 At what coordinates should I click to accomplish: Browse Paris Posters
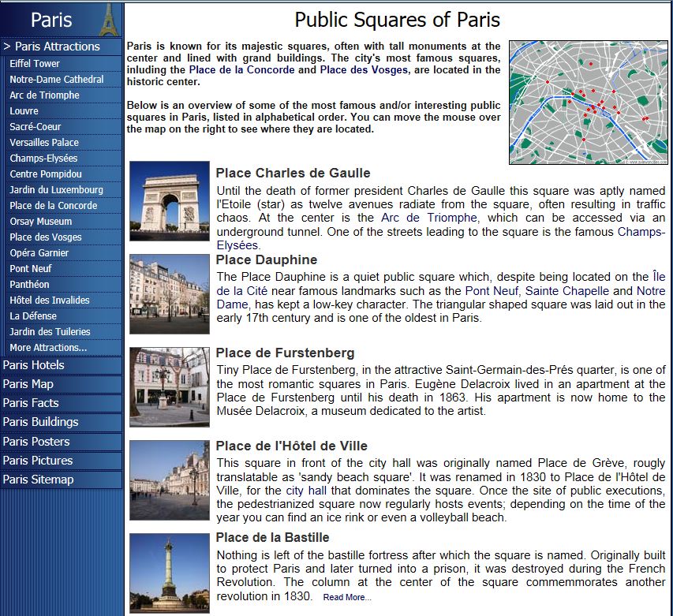coord(62,442)
